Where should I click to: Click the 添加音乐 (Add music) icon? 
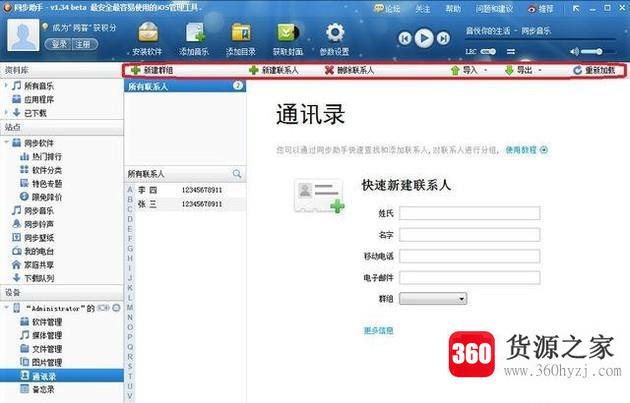click(x=194, y=39)
